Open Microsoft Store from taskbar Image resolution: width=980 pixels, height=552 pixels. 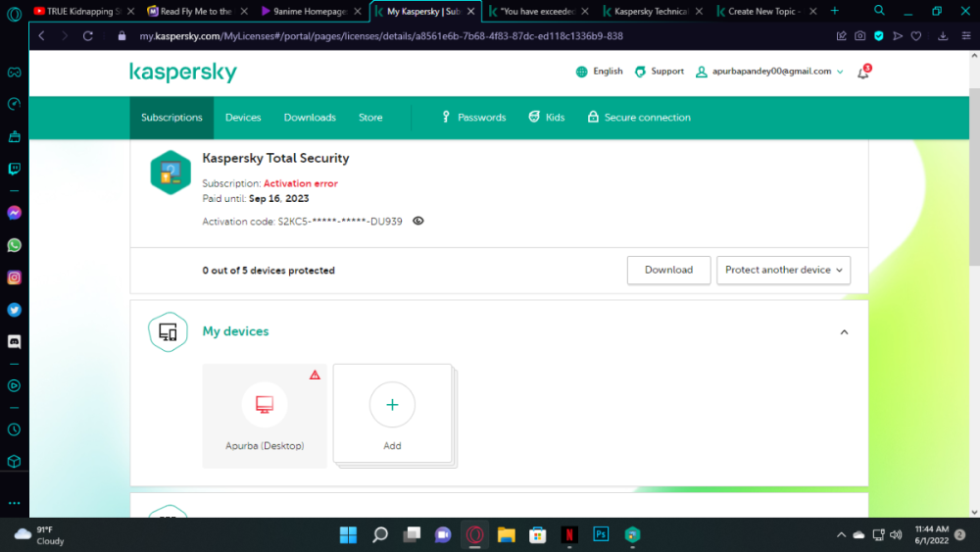[537, 535]
